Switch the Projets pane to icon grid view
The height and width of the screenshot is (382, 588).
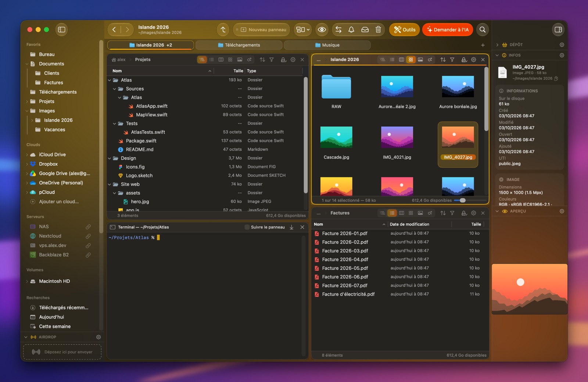pos(230,60)
